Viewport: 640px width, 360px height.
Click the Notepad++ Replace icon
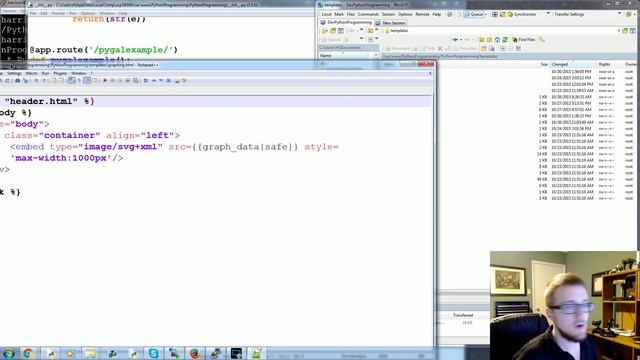click(25, 80)
